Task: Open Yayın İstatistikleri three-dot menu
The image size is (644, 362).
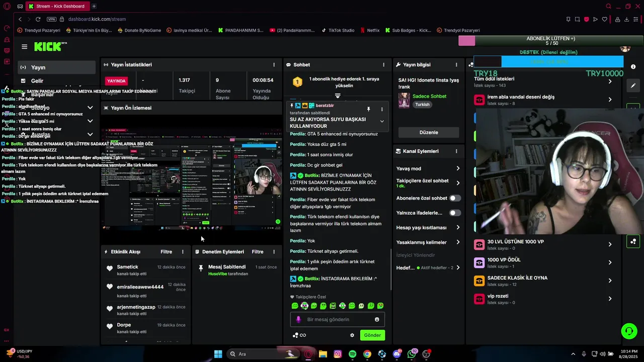Action: (274, 65)
